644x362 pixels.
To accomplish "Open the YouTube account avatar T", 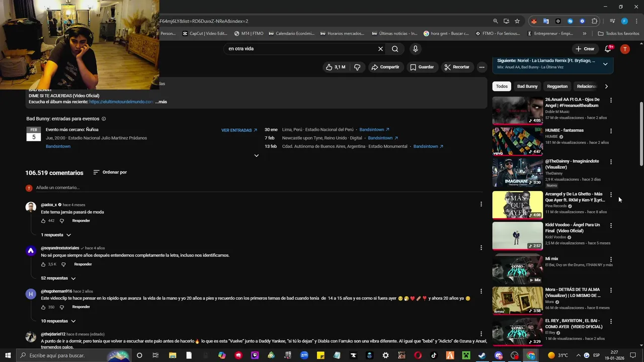I will [x=625, y=49].
